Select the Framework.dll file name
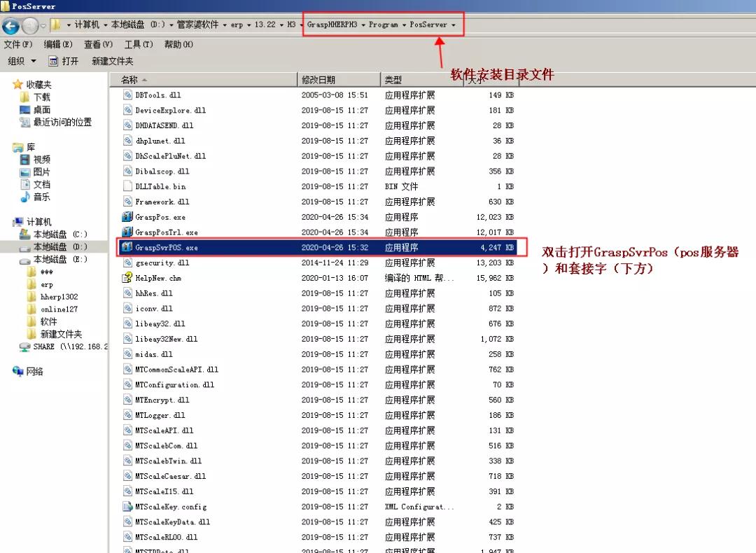Image resolution: width=756 pixels, height=553 pixels. coord(162,202)
